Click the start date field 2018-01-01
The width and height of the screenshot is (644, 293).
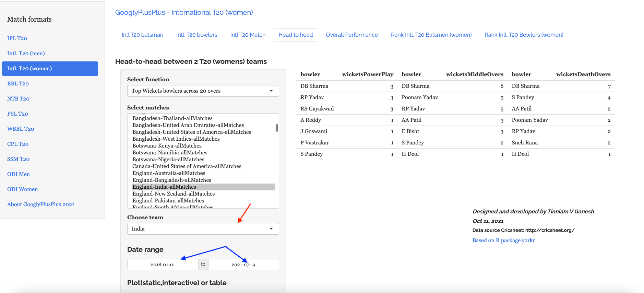coord(163,265)
